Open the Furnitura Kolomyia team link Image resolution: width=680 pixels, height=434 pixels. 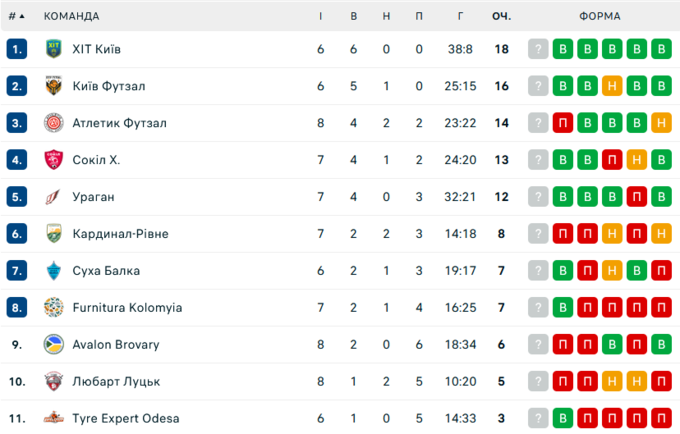coord(127,308)
